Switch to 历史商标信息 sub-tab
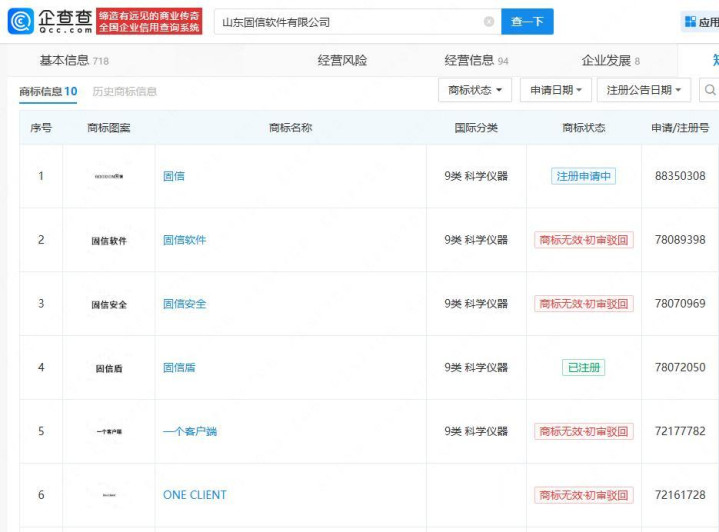719x532 pixels. tap(124, 91)
